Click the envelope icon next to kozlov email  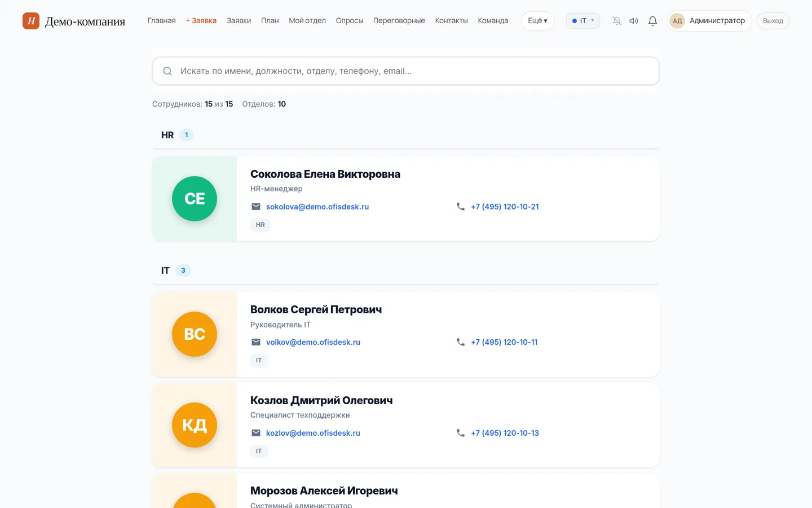pyautogui.click(x=256, y=433)
